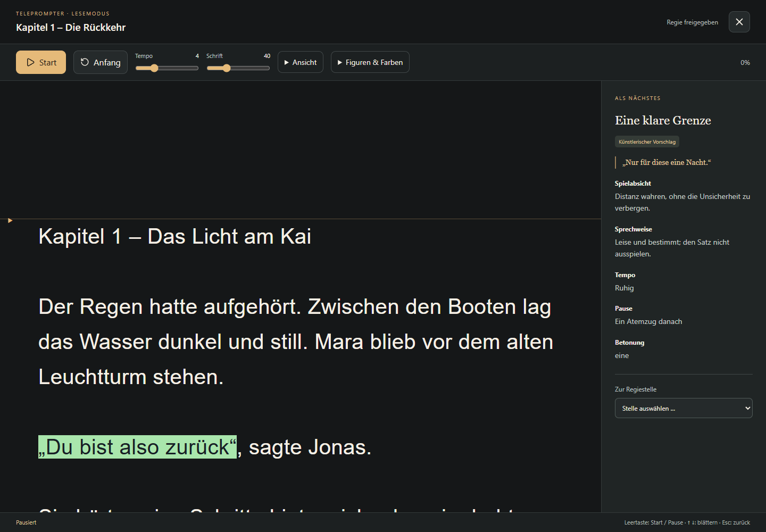Click the heading Kapitel 1 – Das Licht am Kai
The height and width of the screenshot is (532, 766).
click(x=175, y=236)
